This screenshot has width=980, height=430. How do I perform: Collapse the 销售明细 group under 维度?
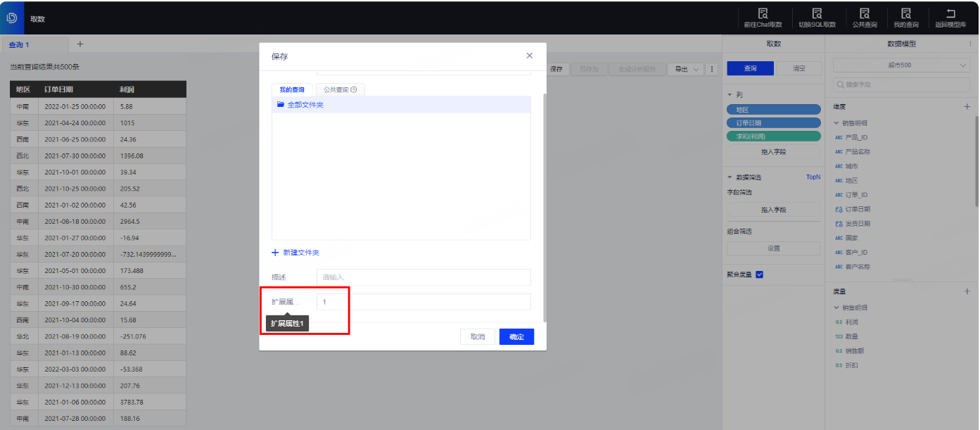click(836, 123)
